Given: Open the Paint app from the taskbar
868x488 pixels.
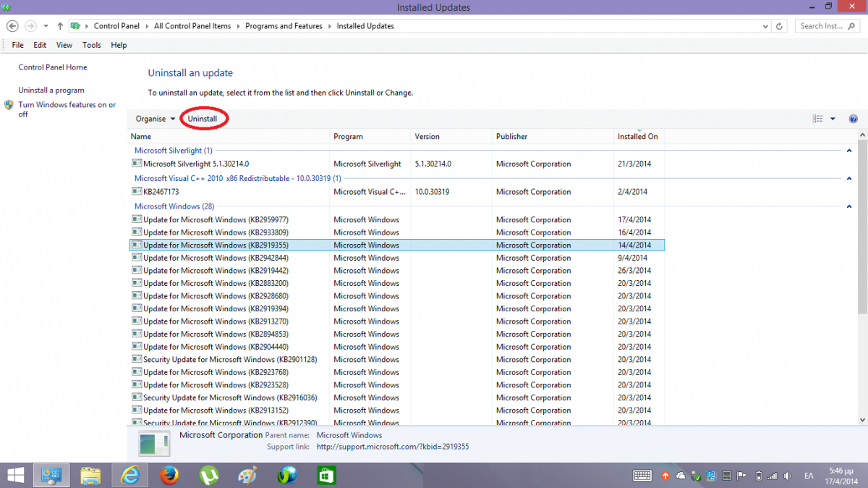Looking at the screenshot, I should (247, 475).
